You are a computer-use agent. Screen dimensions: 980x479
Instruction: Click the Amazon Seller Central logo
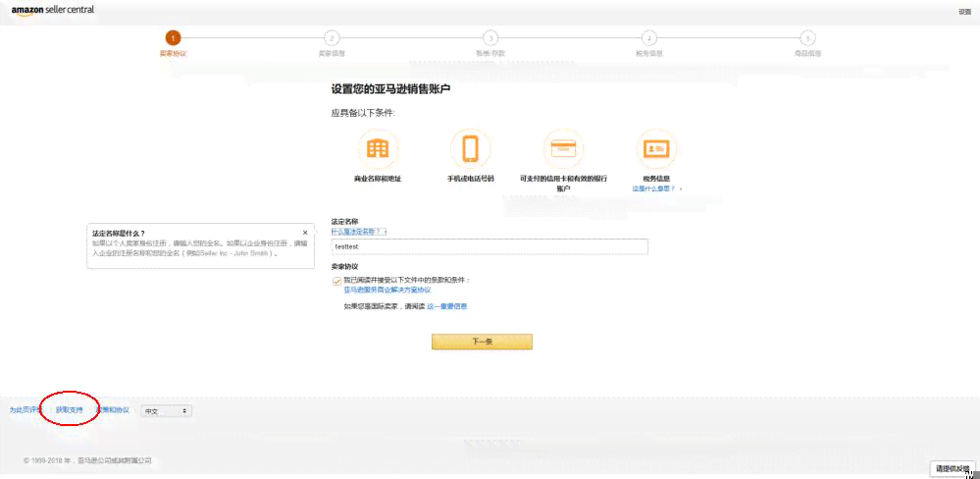53,11
